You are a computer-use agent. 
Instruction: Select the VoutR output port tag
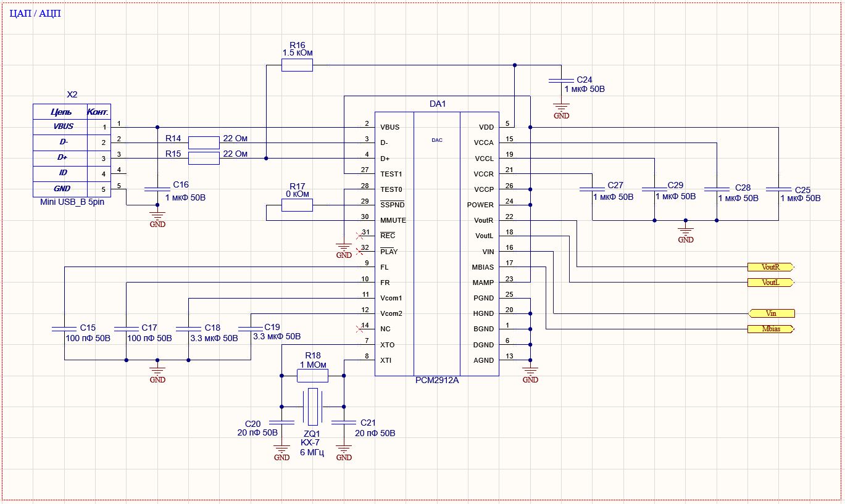click(x=771, y=267)
